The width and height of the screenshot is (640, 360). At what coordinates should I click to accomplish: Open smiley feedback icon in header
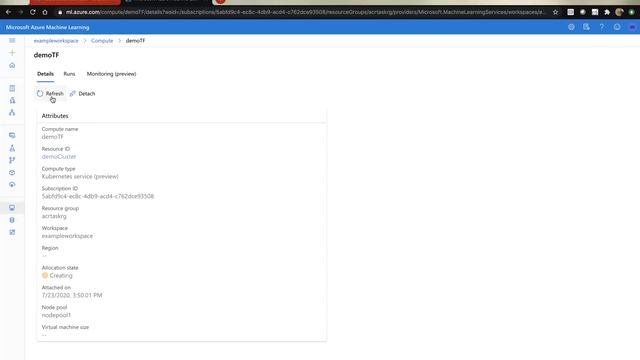tap(617, 27)
